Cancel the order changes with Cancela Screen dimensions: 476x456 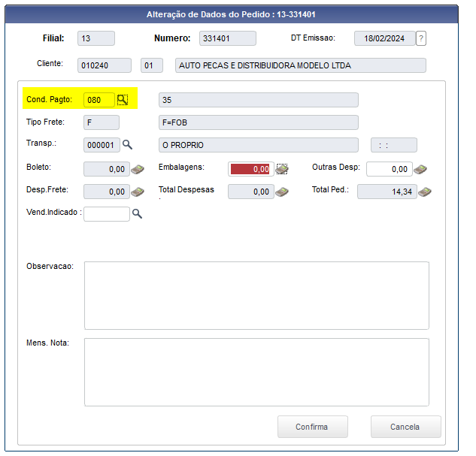coord(405,427)
